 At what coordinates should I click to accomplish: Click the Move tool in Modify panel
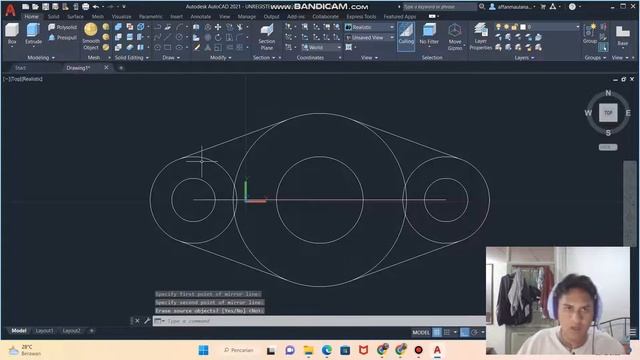218,27
